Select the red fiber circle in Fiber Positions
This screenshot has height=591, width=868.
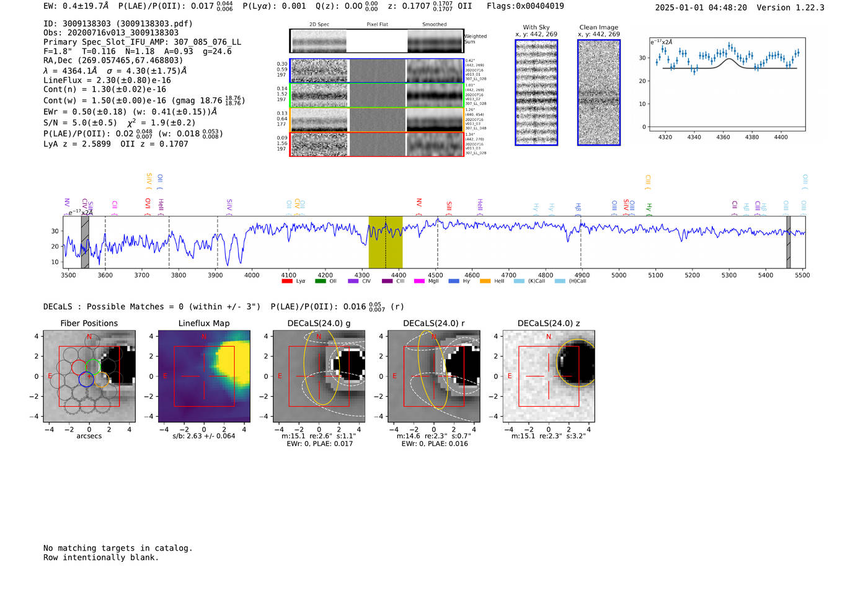coord(79,367)
